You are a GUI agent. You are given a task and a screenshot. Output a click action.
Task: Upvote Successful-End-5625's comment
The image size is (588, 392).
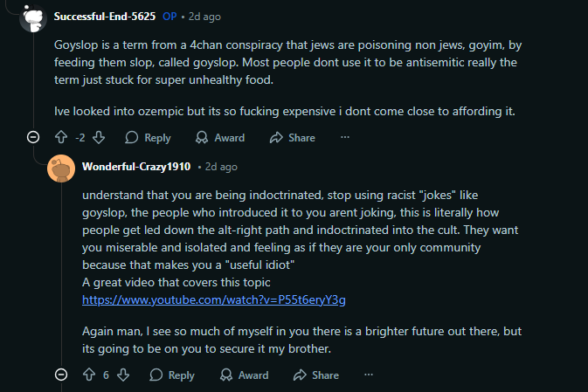[61, 137]
